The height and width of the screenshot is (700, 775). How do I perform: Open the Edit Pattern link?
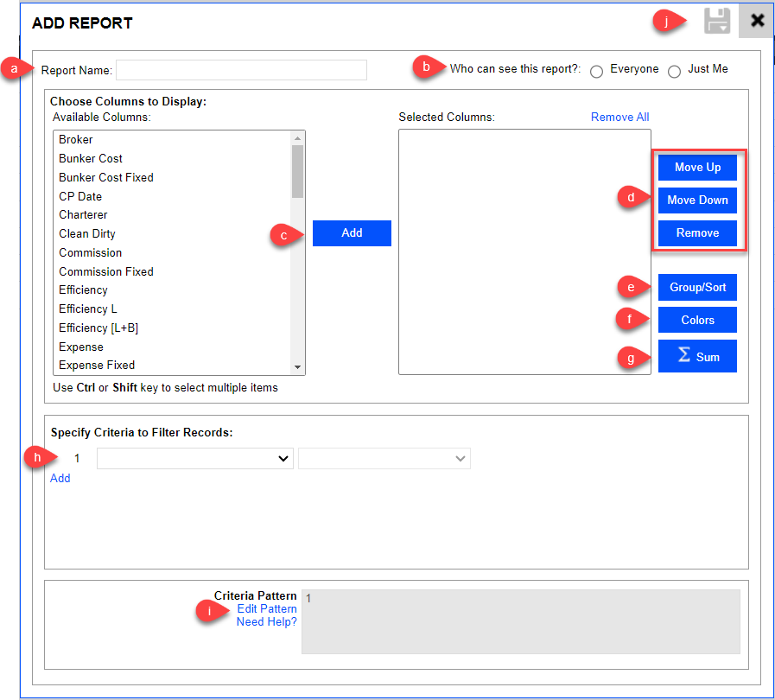[x=266, y=608]
